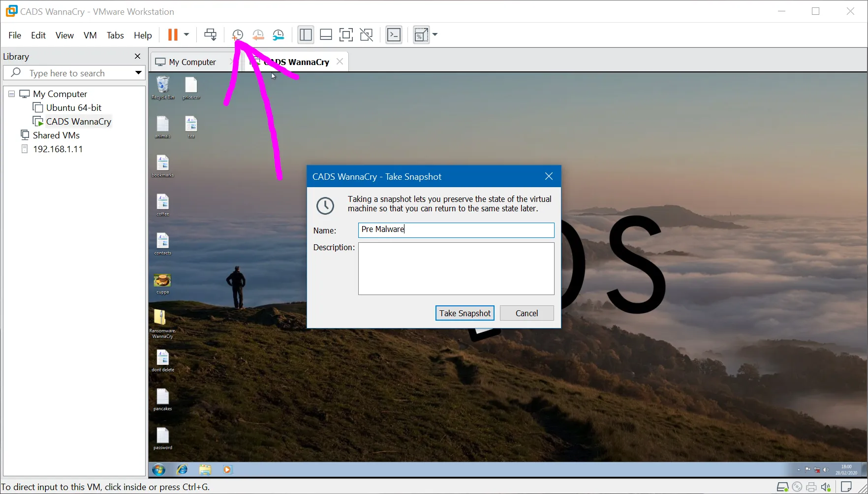Screen dimensions: 868x494
Task: Enter full screen mode icon
Action: pyautogui.click(x=346, y=35)
